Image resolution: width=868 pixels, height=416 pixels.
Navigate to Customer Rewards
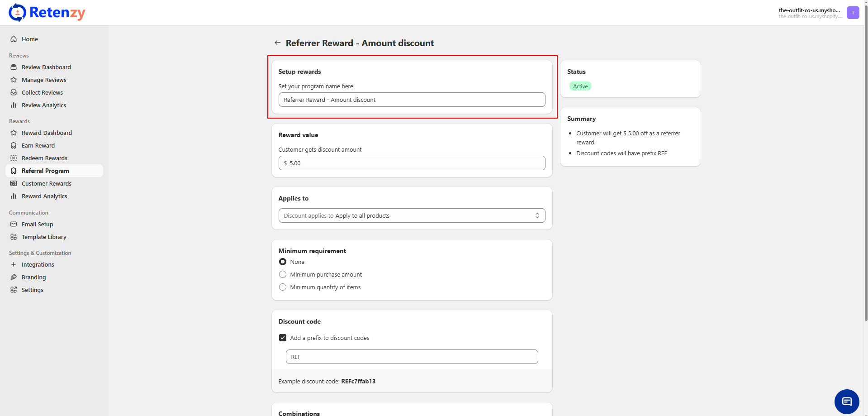[x=47, y=183]
